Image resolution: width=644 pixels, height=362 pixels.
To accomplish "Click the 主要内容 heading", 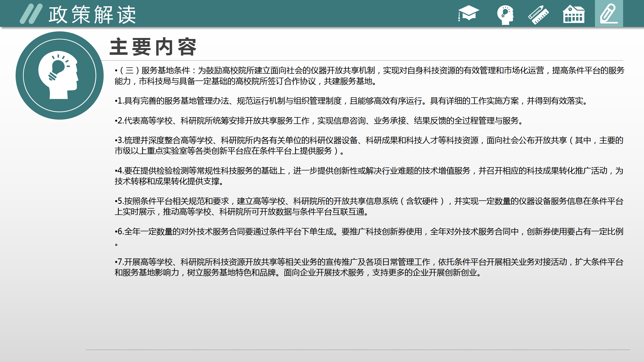I will 153,47.
